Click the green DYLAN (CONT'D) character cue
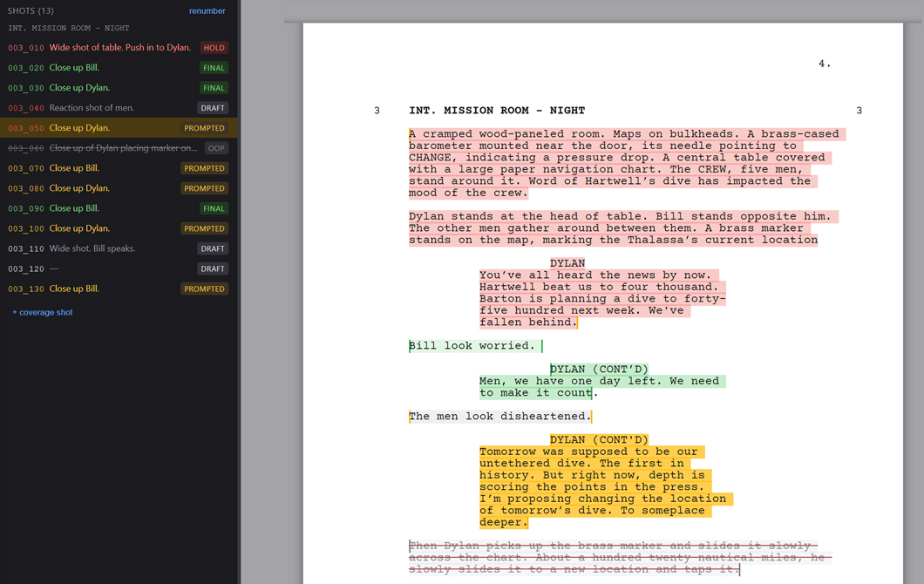Image resolution: width=924 pixels, height=584 pixels. pyautogui.click(x=599, y=370)
